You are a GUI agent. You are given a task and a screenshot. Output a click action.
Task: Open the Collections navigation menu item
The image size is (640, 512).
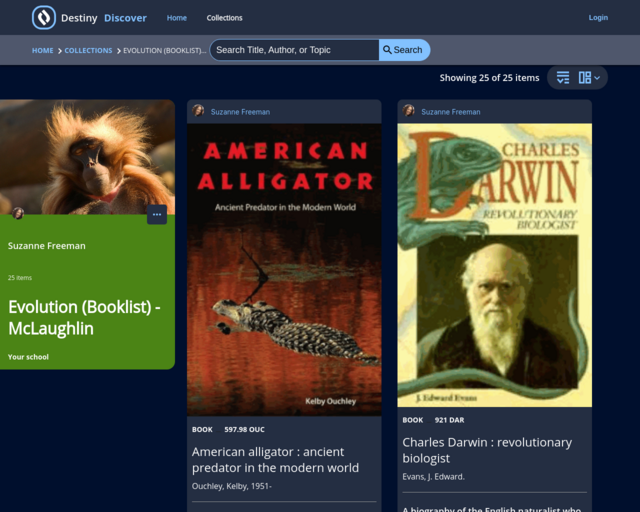[x=224, y=18]
